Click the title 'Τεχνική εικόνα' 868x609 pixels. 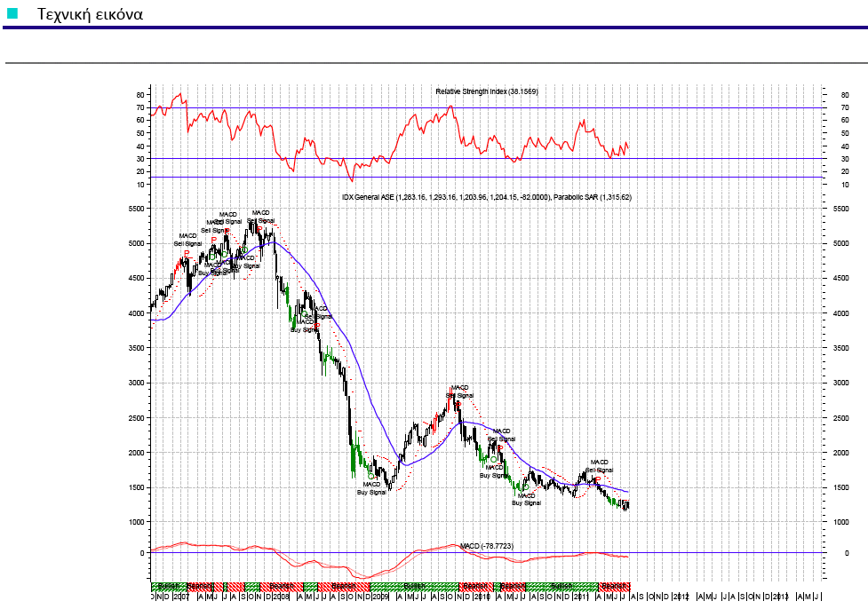tap(90, 14)
